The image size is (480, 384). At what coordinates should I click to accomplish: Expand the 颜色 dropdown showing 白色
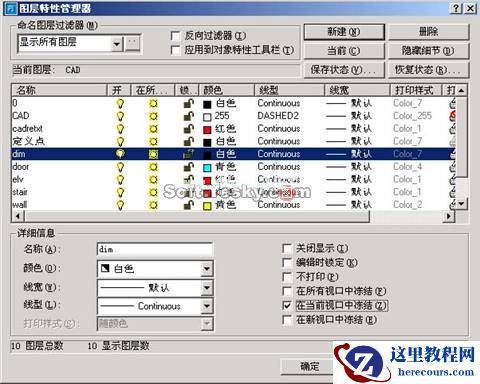pyautogui.click(x=207, y=269)
